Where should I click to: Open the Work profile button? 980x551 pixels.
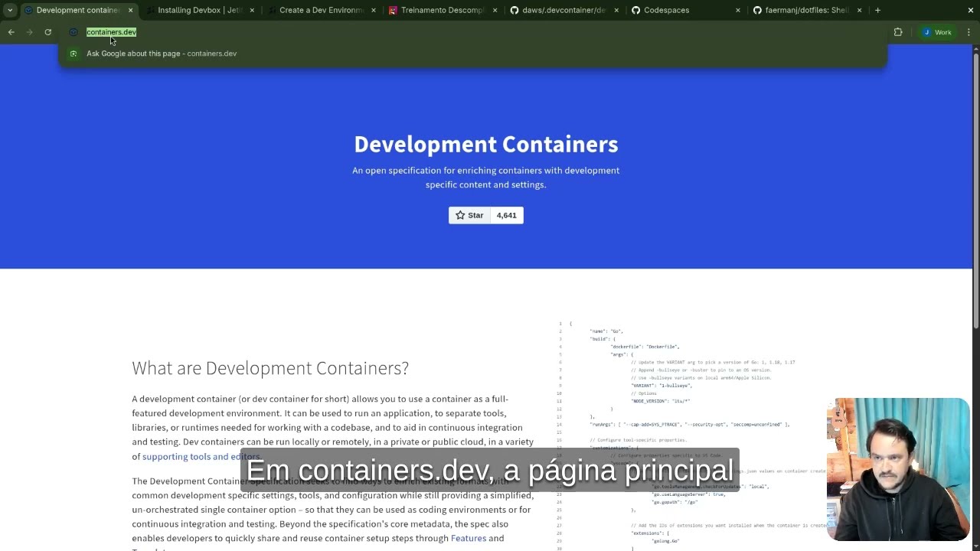point(937,32)
